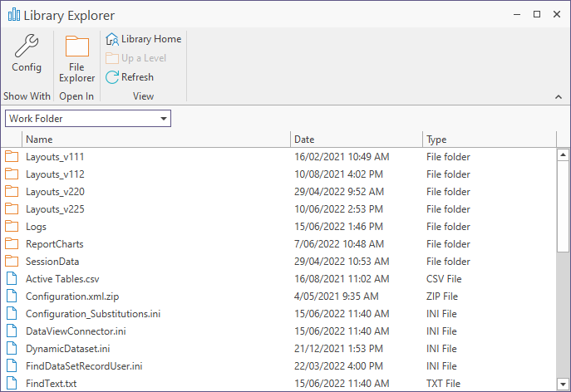Open the Config wrench tool
Screen dimensions: 571x392
pyautogui.click(x=27, y=53)
